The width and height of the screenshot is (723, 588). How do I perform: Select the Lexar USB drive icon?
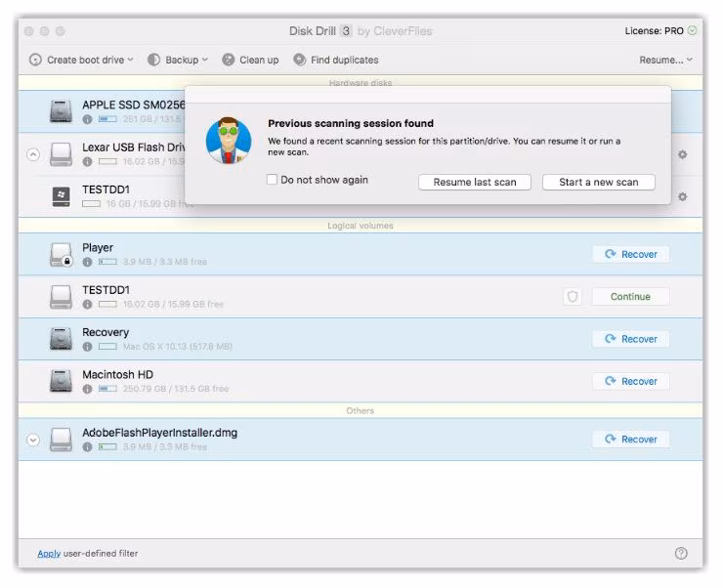pos(61,154)
